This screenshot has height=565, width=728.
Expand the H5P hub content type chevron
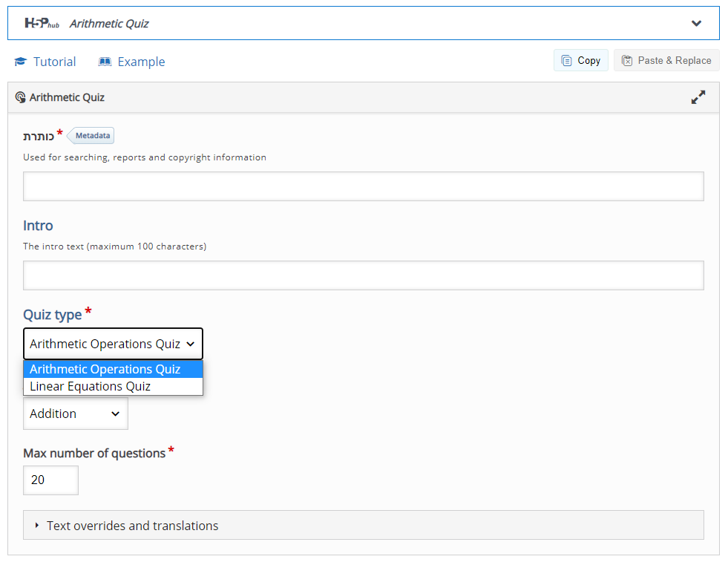[696, 23]
